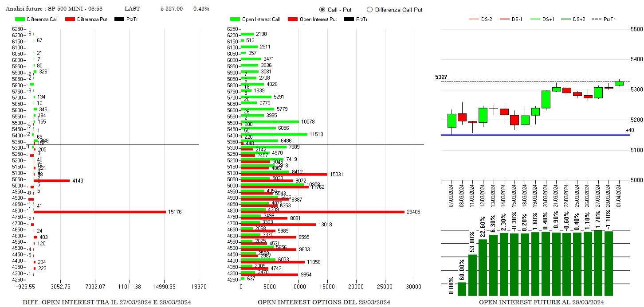Click the -1.10% open interest bar label
This screenshot has height=307, width=644.
click(609, 220)
